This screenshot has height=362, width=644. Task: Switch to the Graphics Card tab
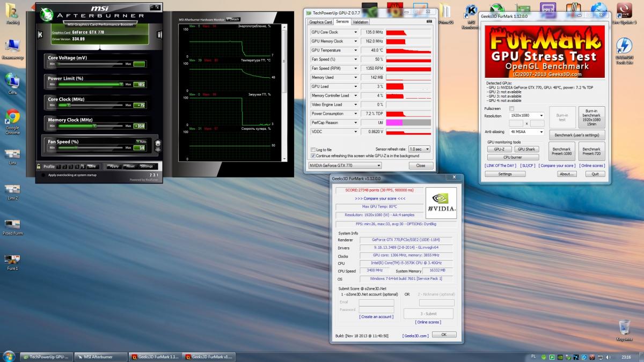pyautogui.click(x=320, y=22)
